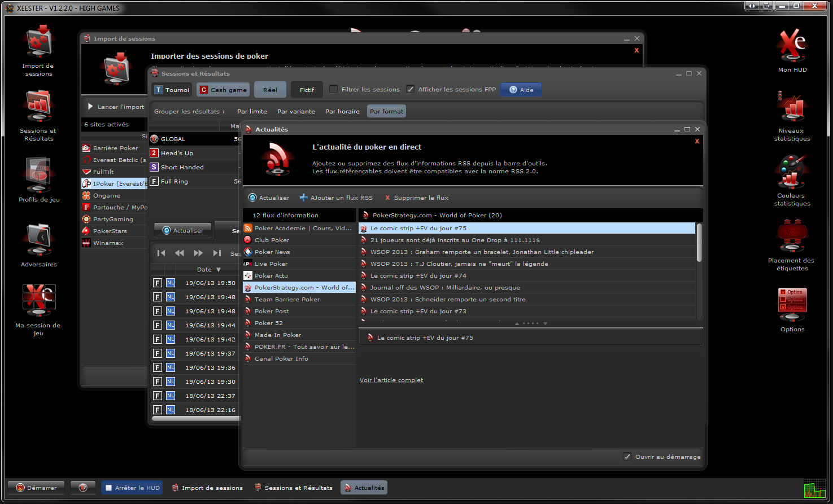Screen dimensions: 833x504
Task: Toggle the Réel money filter
Action: [x=270, y=90]
